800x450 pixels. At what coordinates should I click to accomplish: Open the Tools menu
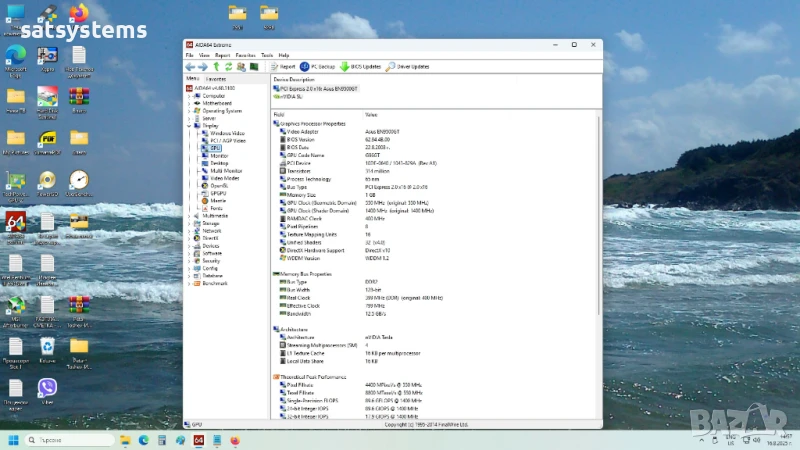pyautogui.click(x=267, y=55)
